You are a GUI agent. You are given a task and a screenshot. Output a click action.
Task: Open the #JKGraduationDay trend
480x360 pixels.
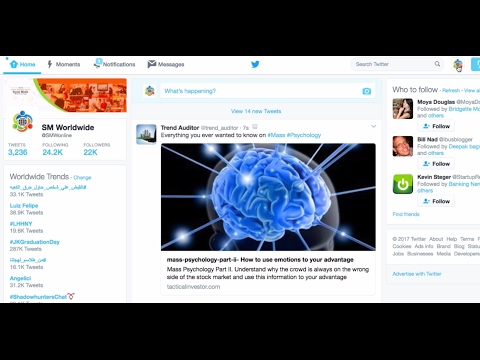click(x=35, y=242)
